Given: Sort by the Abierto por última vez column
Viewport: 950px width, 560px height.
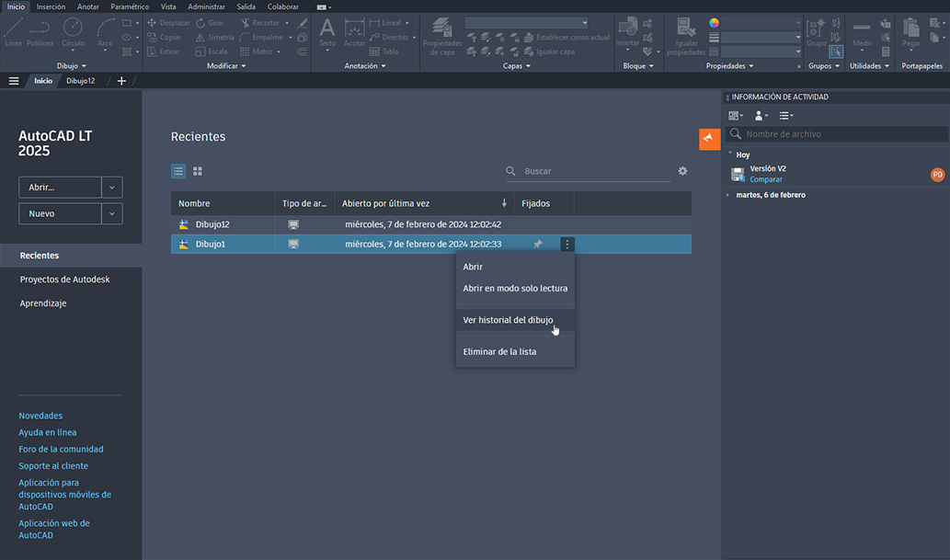Looking at the screenshot, I should [x=424, y=203].
